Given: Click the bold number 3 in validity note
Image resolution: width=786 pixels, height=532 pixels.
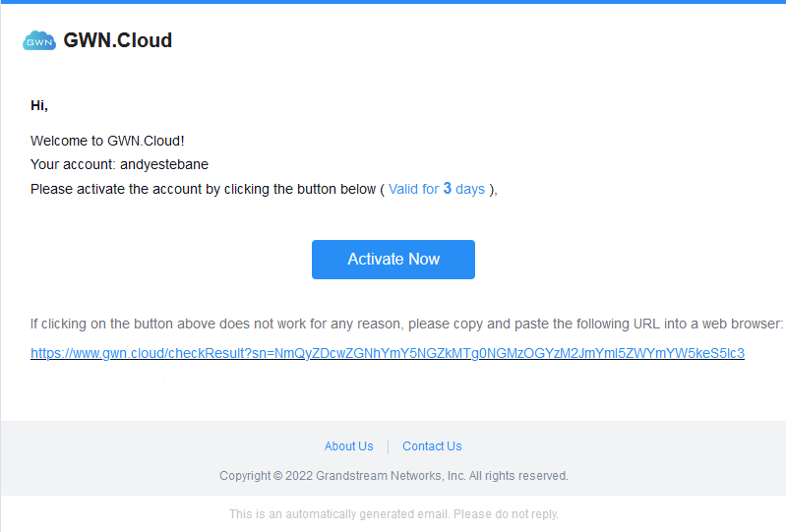Looking at the screenshot, I should click(448, 189).
